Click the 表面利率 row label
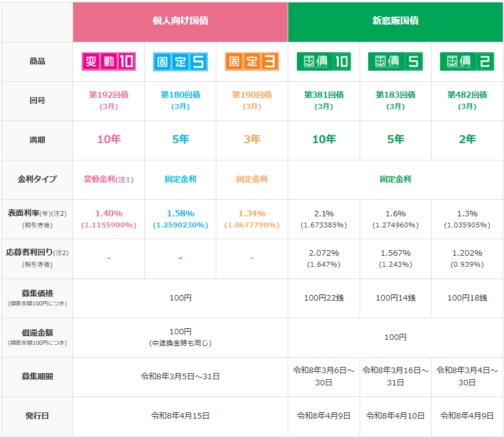This screenshot has height=437, width=504. [37, 213]
